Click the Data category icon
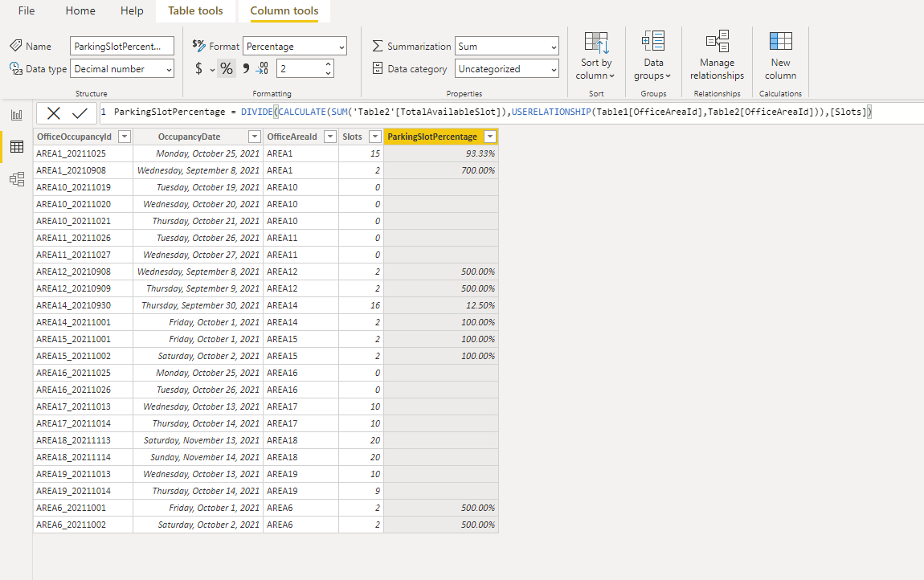Screen dimensions: 924x580 point(377,68)
